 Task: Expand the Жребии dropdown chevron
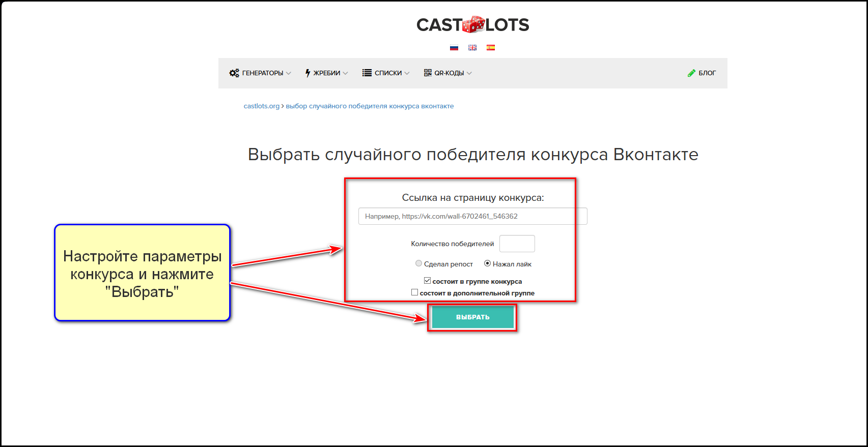(346, 73)
